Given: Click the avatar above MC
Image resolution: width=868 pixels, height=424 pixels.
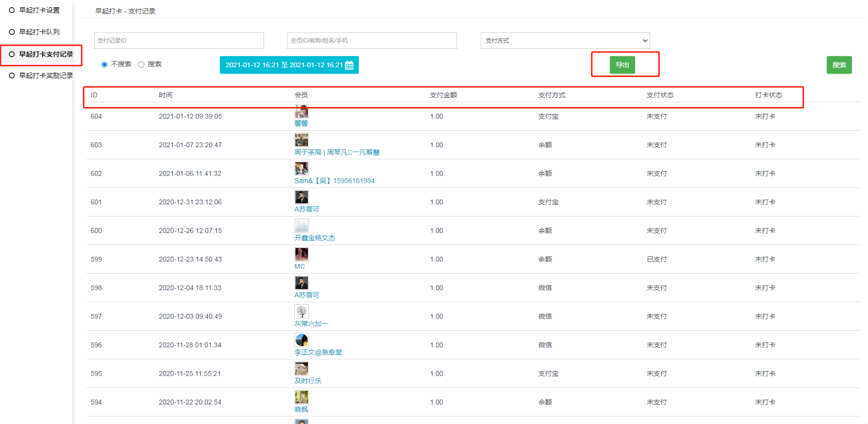Looking at the screenshot, I should [x=301, y=254].
